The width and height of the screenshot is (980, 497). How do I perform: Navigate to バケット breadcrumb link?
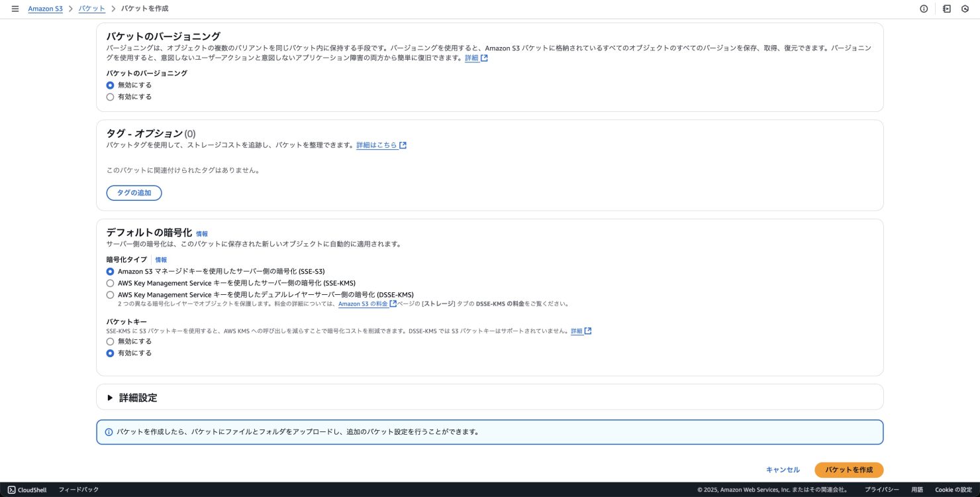[x=91, y=9]
